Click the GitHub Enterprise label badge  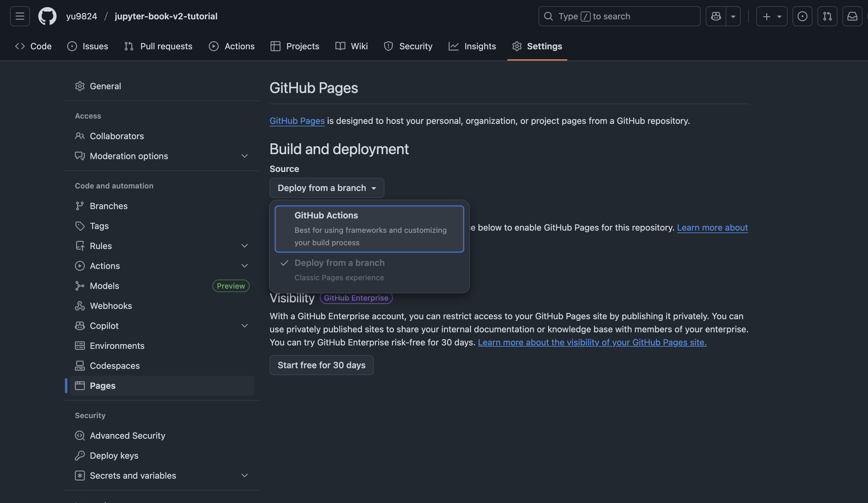[x=356, y=298]
